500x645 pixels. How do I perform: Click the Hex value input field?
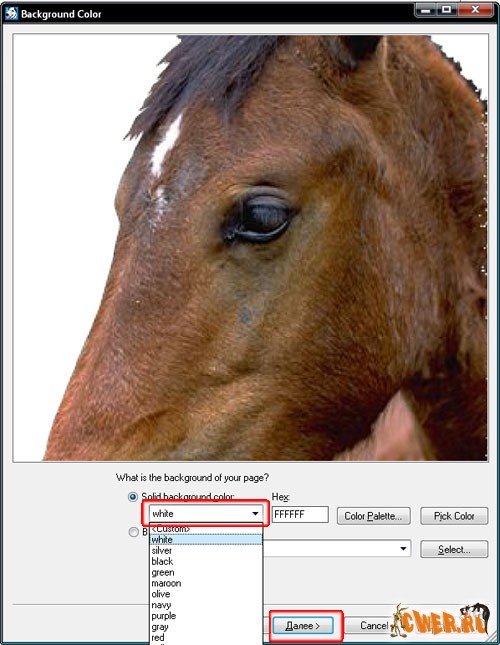(300, 514)
